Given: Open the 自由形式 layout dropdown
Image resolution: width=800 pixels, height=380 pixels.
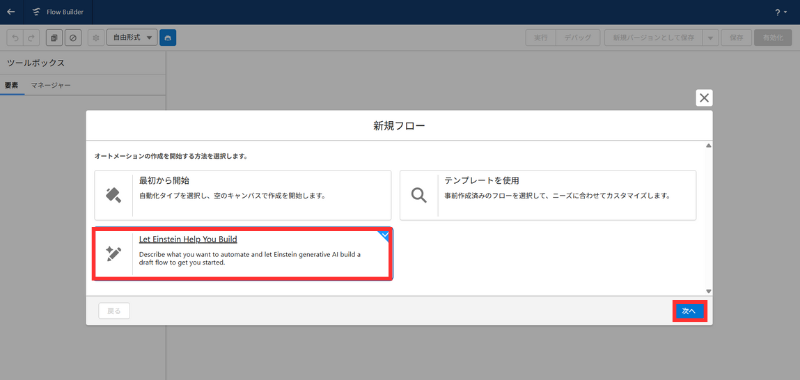Looking at the screenshot, I should pos(132,38).
